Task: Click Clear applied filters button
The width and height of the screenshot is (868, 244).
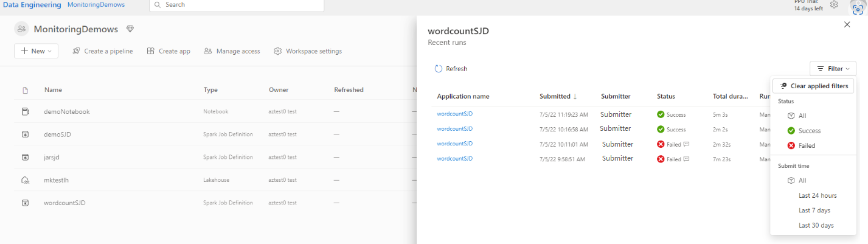Action: coord(813,86)
